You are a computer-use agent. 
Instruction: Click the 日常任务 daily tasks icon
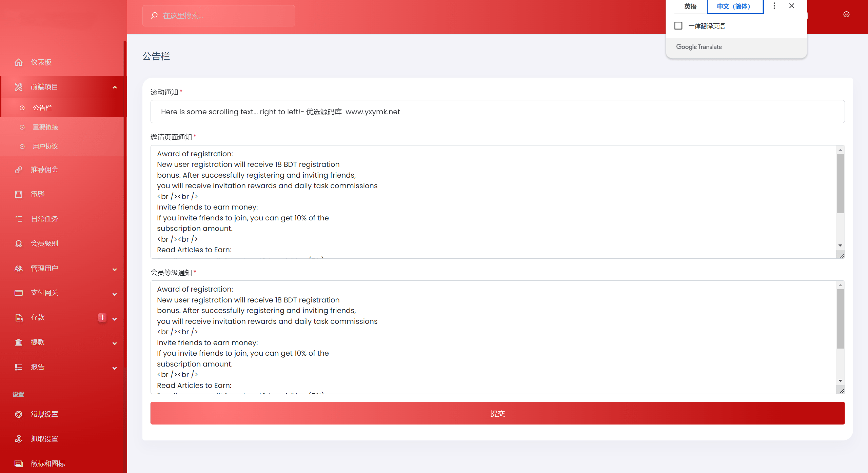(19, 218)
